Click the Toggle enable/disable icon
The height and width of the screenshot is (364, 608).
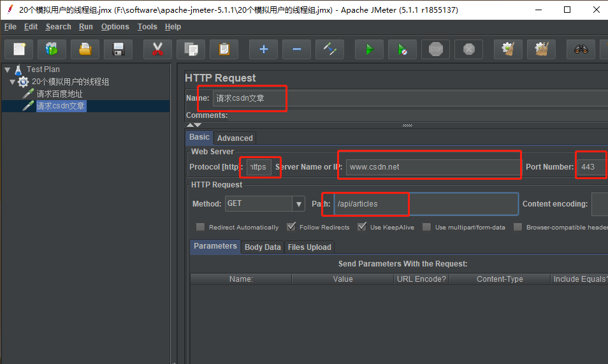(x=329, y=49)
